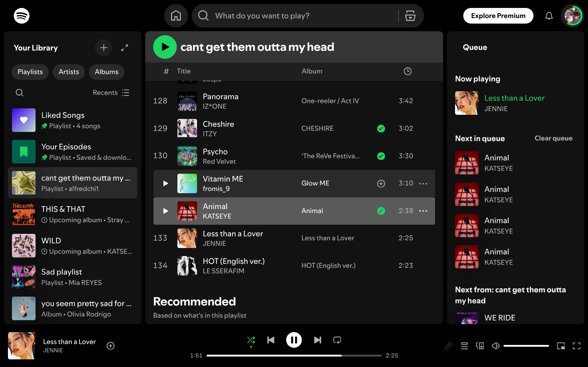
Task: Seek in the song progress bar
Action: pyautogui.click(x=294, y=355)
